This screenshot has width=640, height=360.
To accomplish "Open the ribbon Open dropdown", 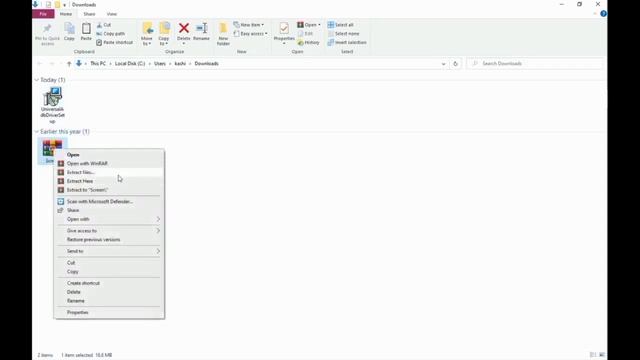I will (309, 25).
